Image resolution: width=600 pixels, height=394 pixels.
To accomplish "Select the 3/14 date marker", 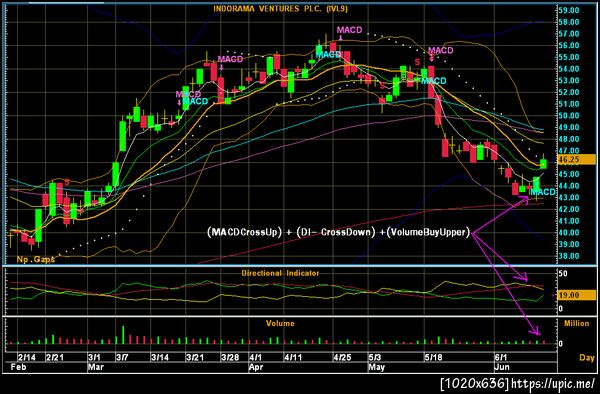I will 160,358.
